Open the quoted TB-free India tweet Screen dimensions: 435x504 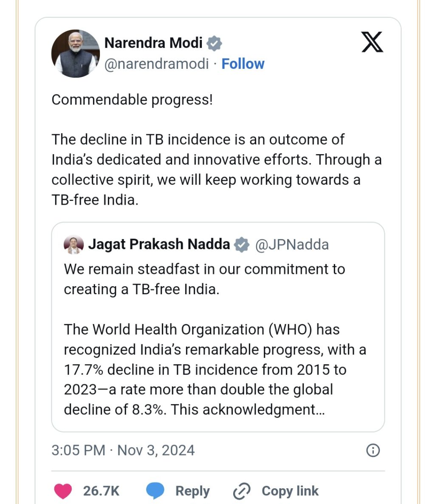tap(218, 327)
